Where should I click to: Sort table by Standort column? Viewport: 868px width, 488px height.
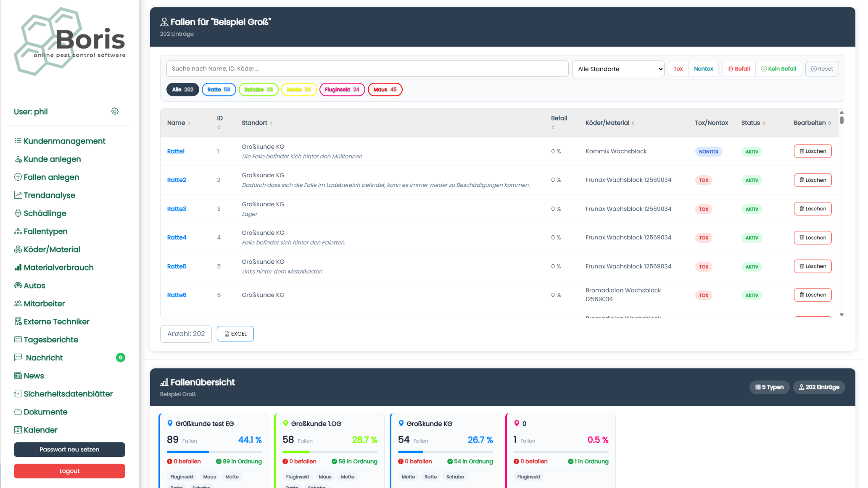257,123
